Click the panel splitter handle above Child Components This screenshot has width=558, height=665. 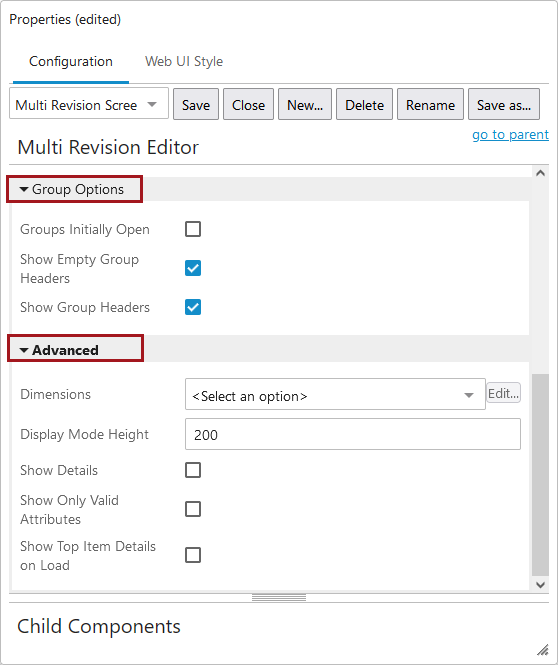(279, 598)
